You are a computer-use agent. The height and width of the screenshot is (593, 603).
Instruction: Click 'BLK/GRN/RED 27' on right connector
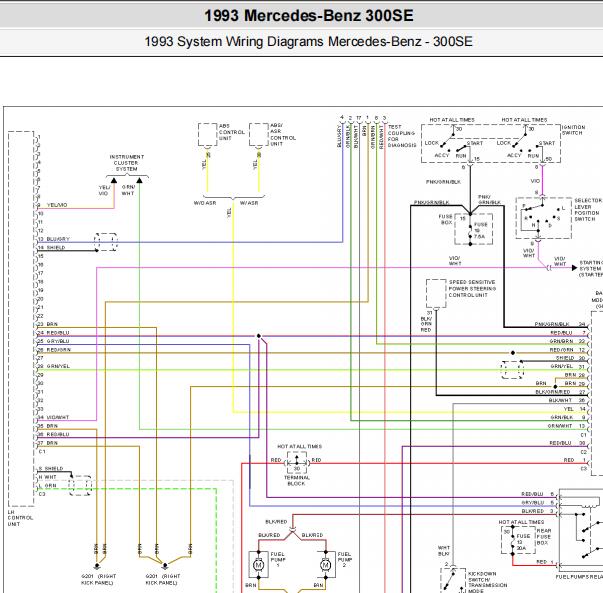(560, 392)
